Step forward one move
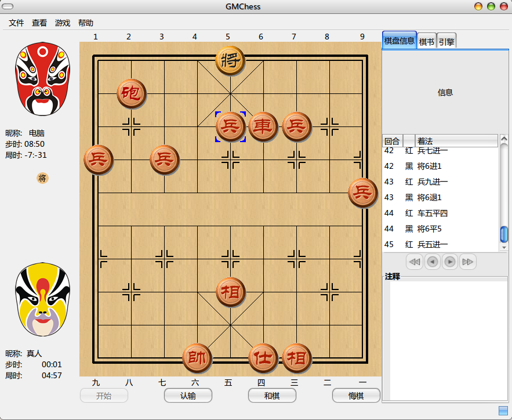 (x=450, y=262)
